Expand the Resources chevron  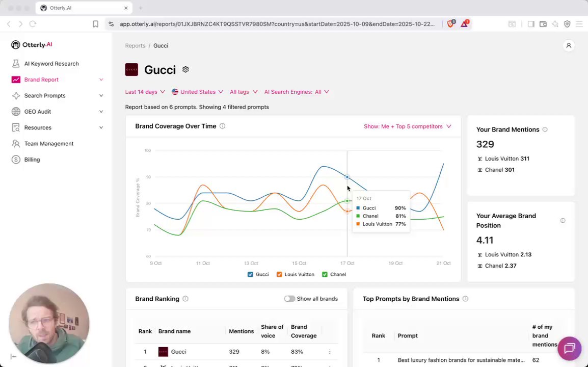click(101, 127)
